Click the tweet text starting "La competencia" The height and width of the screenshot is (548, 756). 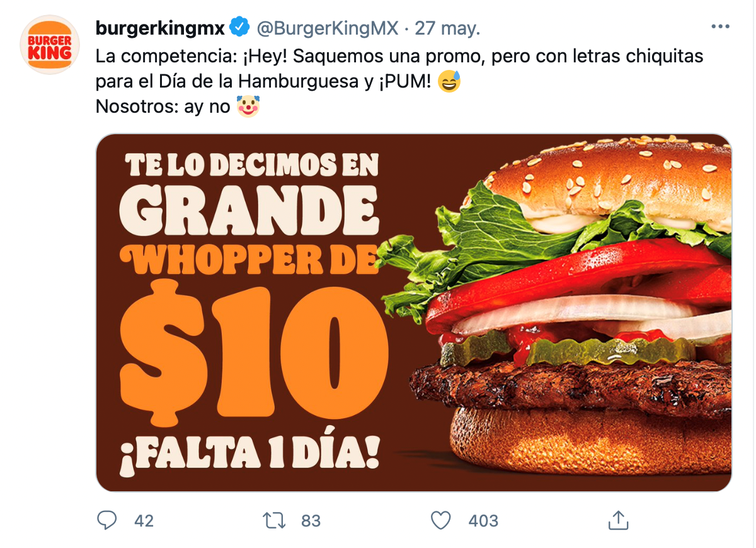tap(399, 82)
